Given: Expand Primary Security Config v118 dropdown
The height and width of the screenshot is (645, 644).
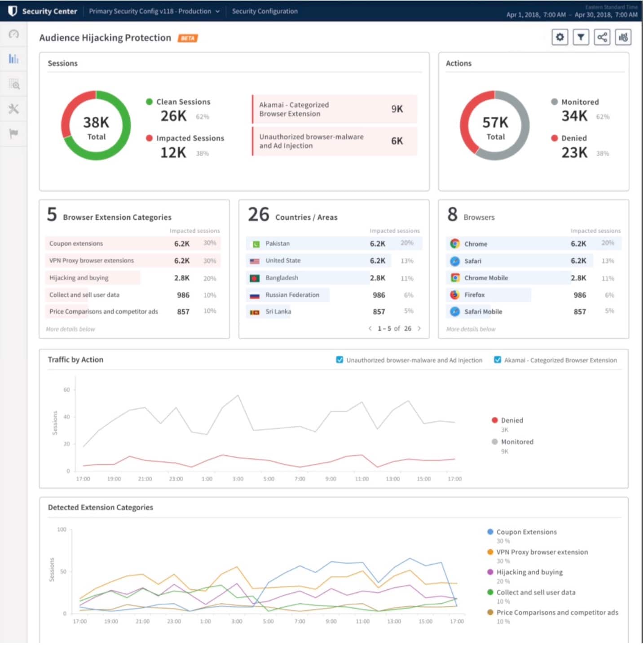Looking at the screenshot, I should [x=154, y=11].
